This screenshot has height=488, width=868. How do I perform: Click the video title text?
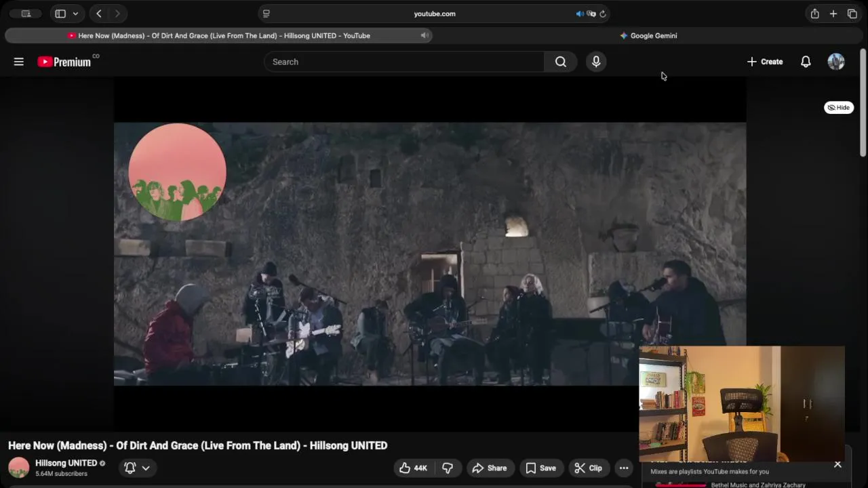coord(198,445)
